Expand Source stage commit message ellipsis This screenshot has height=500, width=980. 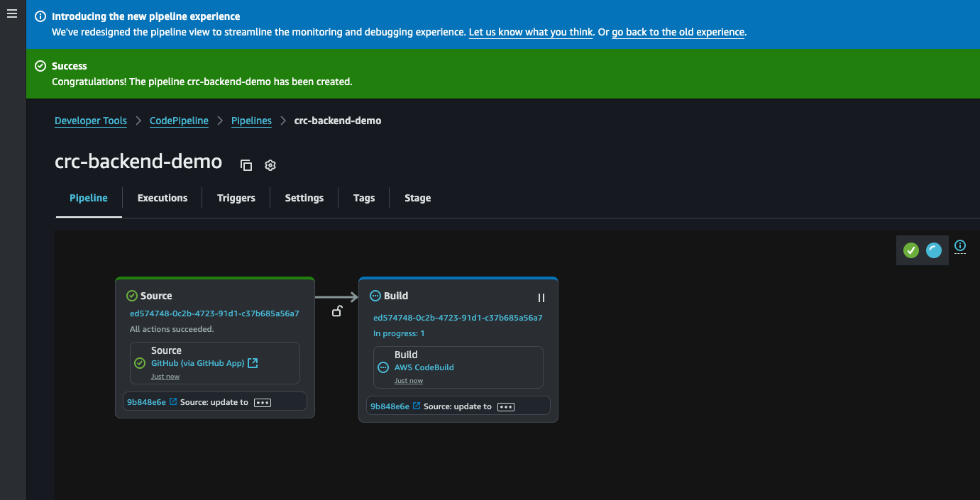click(262, 402)
